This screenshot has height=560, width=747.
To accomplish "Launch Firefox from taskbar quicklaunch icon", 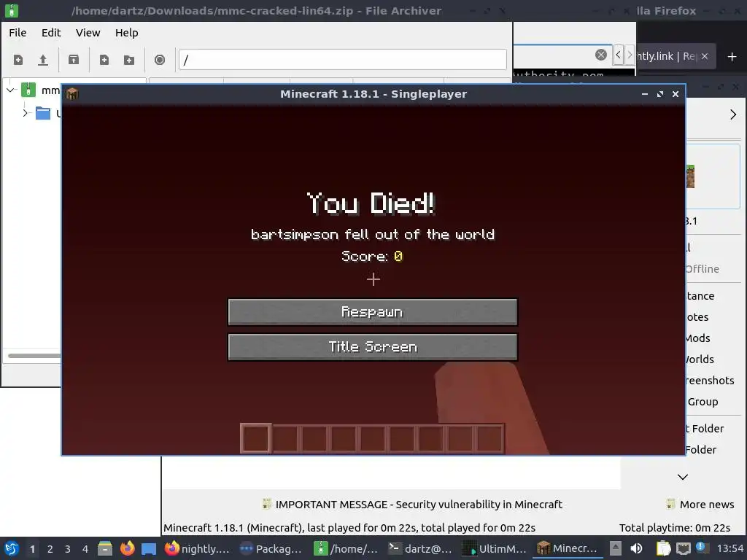I will 127,548.
